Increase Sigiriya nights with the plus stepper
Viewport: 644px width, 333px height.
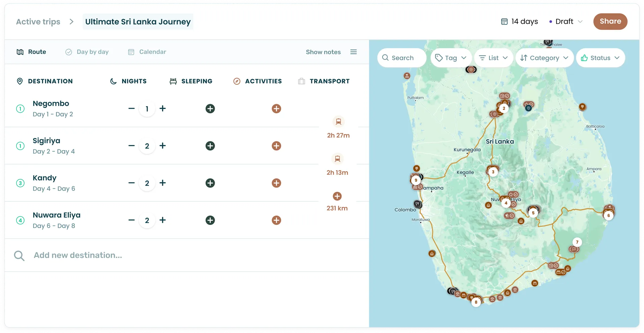click(x=163, y=146)
